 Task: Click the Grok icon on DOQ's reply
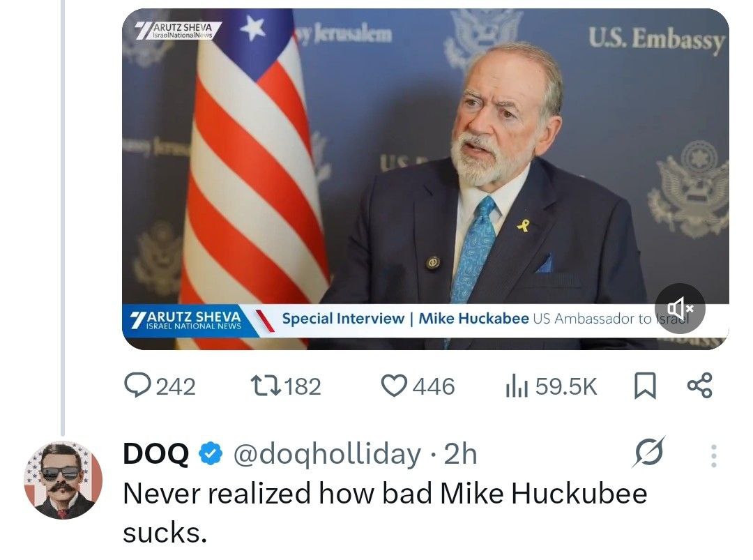[x=648, y=453]
